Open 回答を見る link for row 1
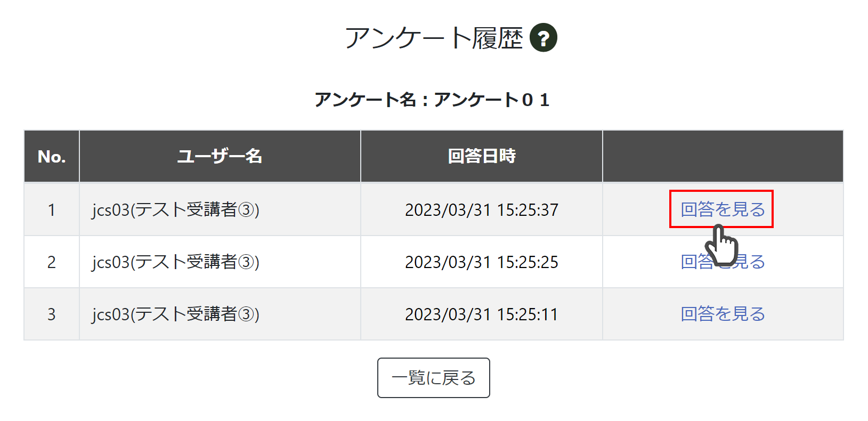Viewport: 868px width, 421px height. click(723, 209)
